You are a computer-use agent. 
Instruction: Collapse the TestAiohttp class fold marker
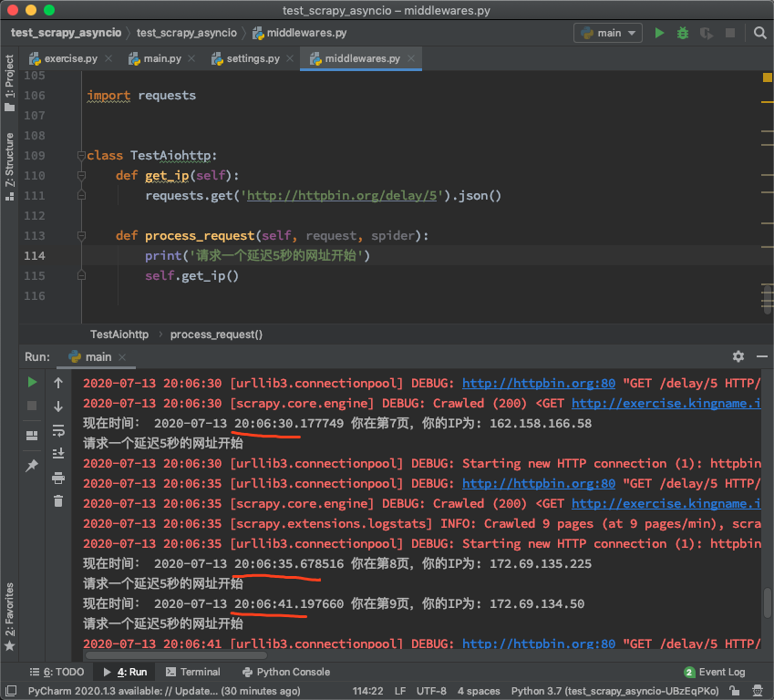(81, 156)
